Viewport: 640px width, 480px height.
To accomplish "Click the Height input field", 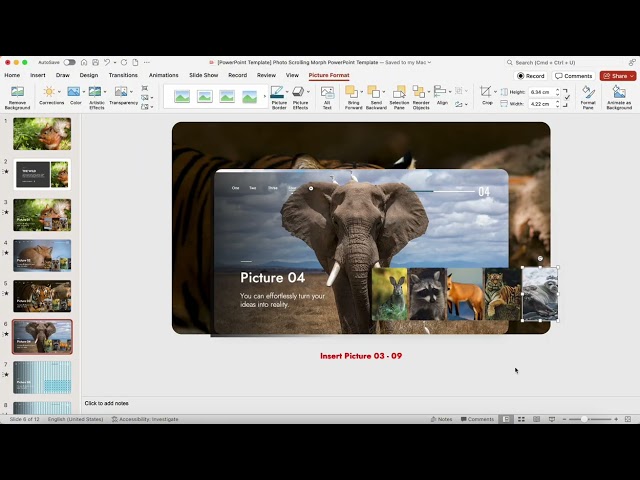I will pos(542,92).
